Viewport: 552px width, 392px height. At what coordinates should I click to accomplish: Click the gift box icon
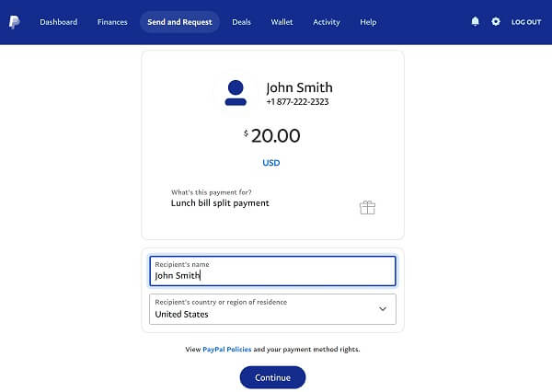click(367, 207)
